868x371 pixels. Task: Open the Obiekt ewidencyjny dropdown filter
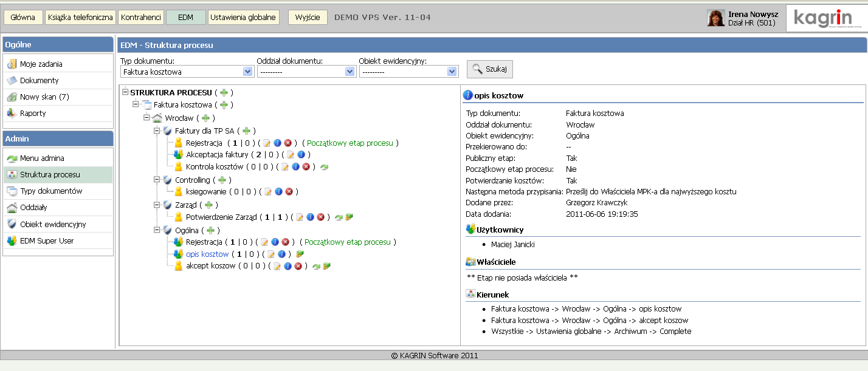(x=408, y=72)
